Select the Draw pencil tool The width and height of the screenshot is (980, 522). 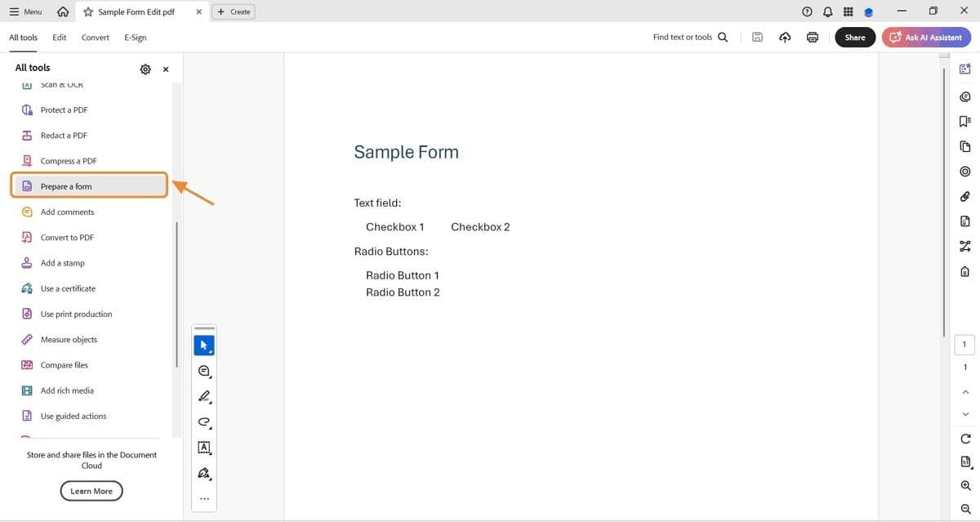pos(203,396)
